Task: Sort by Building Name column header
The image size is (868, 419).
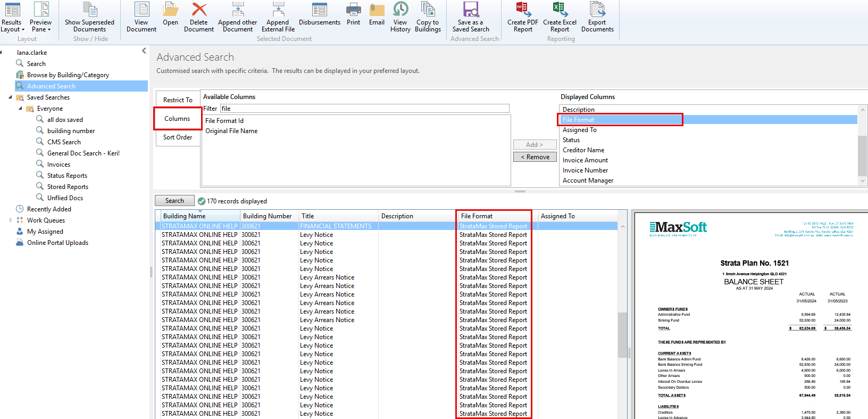Action: pyautogui.click(x=200, y=216)
